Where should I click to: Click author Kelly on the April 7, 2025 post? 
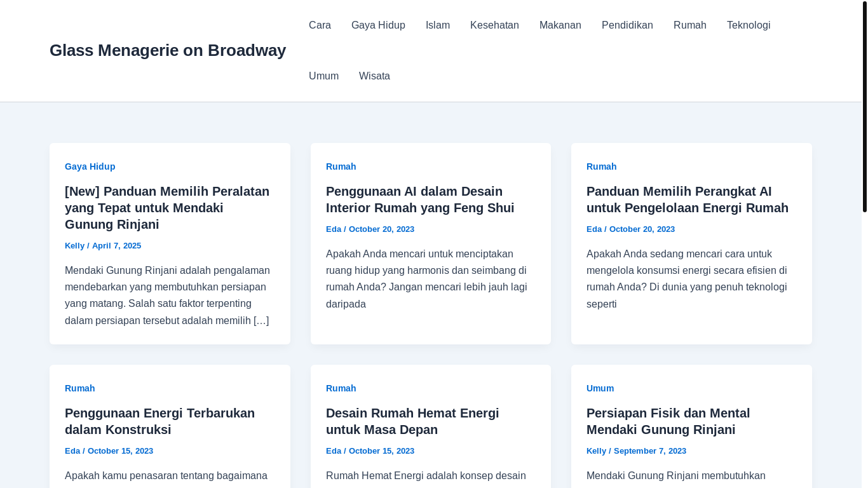pos(74,246)
